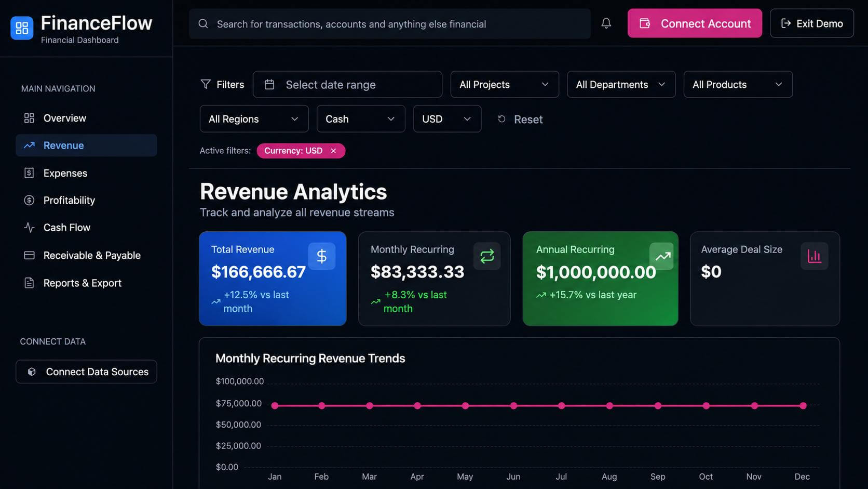Click the wallet icon in Connect Account
This screenshot has height=489, width=868.
click(645, 23)
